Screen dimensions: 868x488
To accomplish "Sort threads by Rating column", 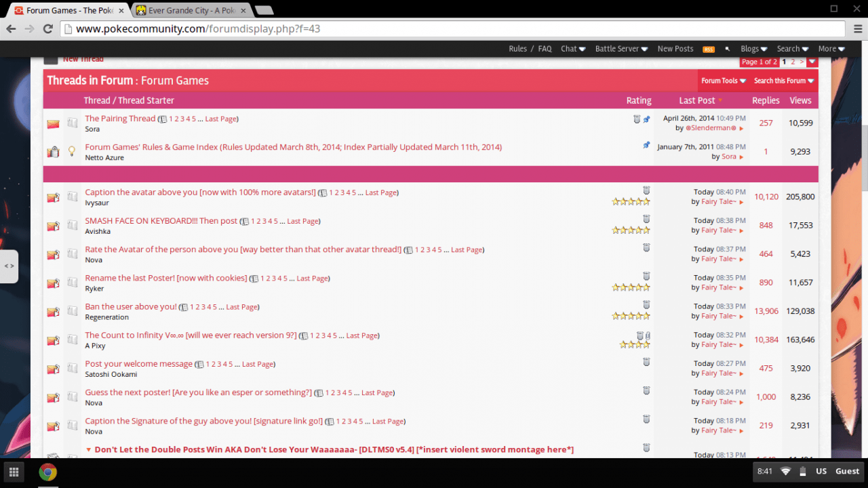I will (639, 100).
